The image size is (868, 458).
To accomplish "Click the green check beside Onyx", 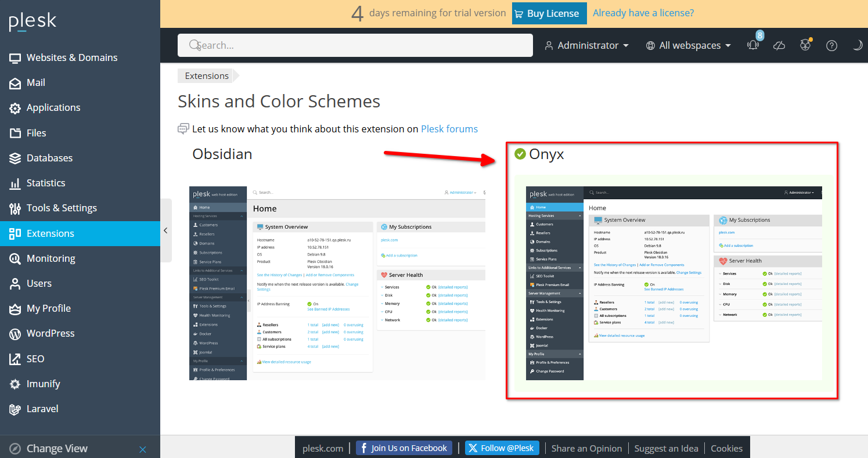I will (520, 154).
